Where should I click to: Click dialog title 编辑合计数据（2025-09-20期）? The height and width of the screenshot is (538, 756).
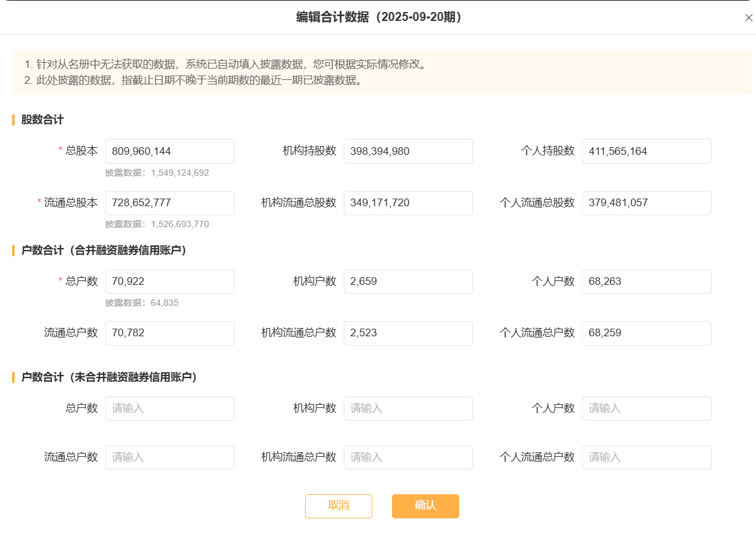379,17
